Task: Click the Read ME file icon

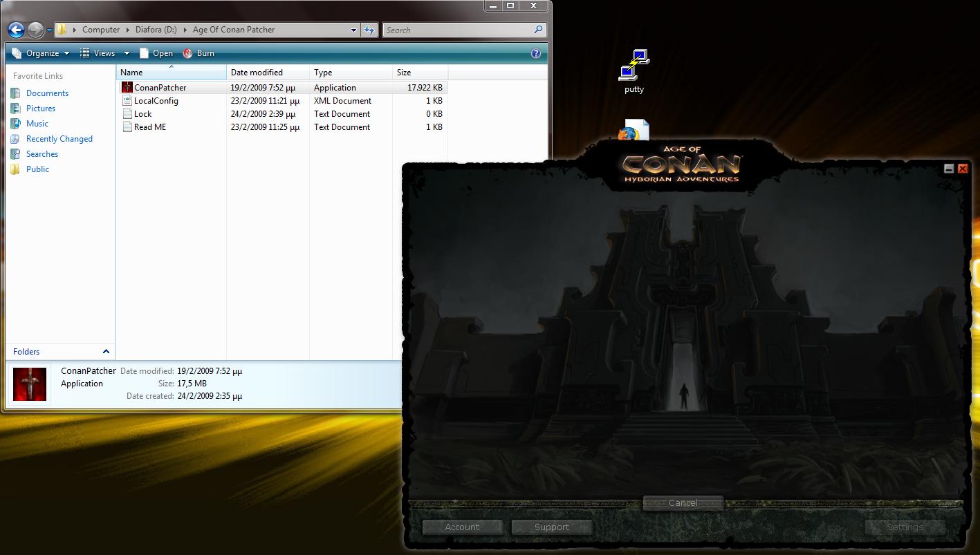Action: [x=127, y=127]
